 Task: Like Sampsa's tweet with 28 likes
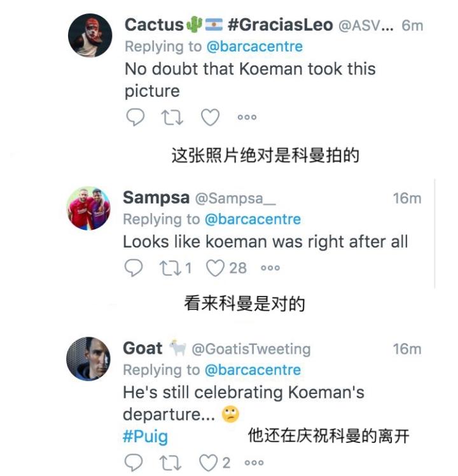216,268
